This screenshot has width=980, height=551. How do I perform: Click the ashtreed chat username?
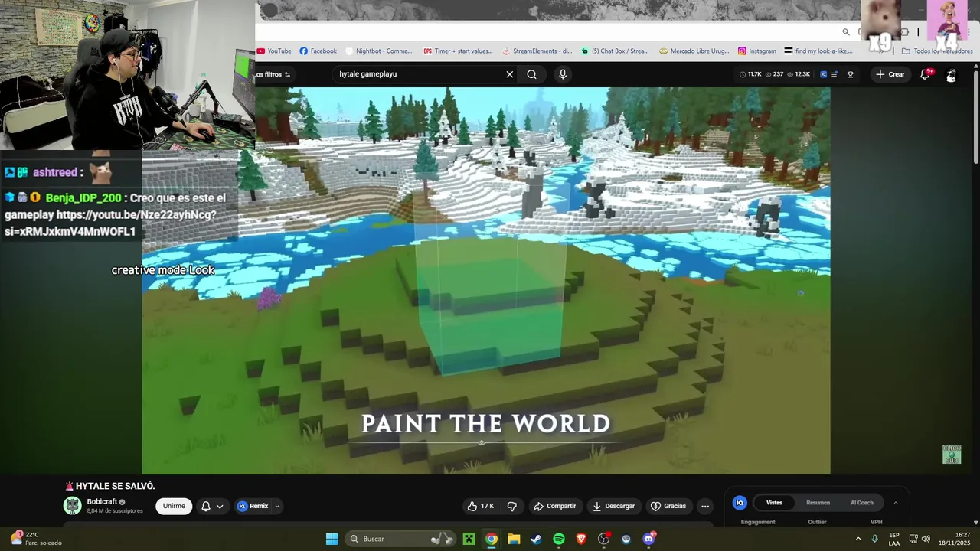point(55,172)
